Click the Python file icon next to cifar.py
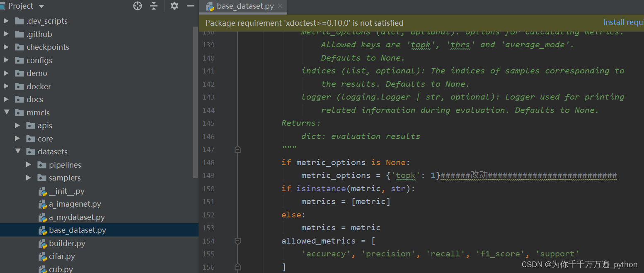Viewport: 644px width, 273px height. [43, 256]
